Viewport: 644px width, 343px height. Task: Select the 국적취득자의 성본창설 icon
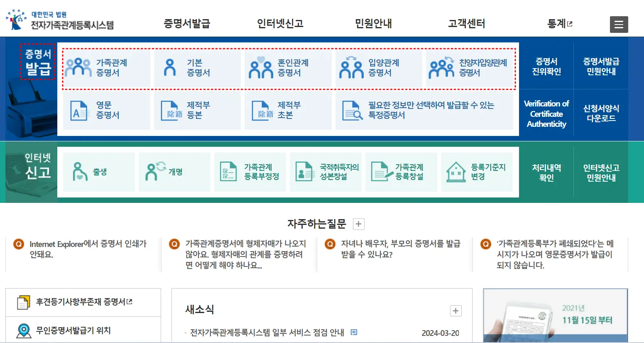(x=326, y=172)
